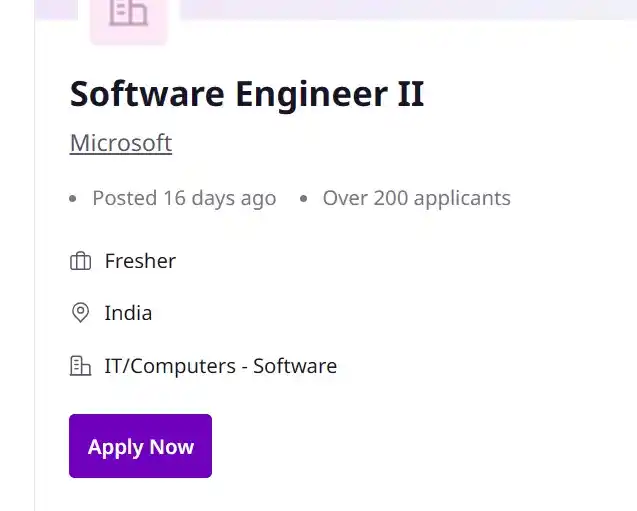Click the Posted 16 days ago text
Viewport: 637px width, 511px height.
[184, 199]
